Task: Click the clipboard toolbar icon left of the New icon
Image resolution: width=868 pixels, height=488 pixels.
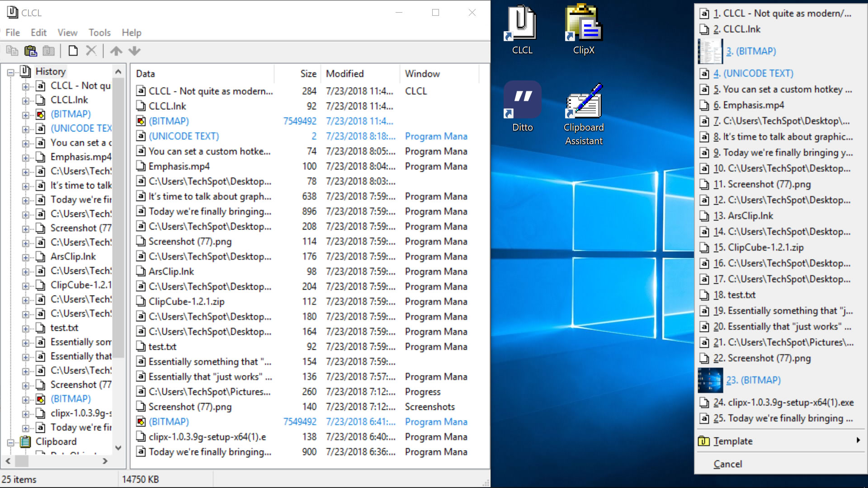Action: [x=48, y=51]
